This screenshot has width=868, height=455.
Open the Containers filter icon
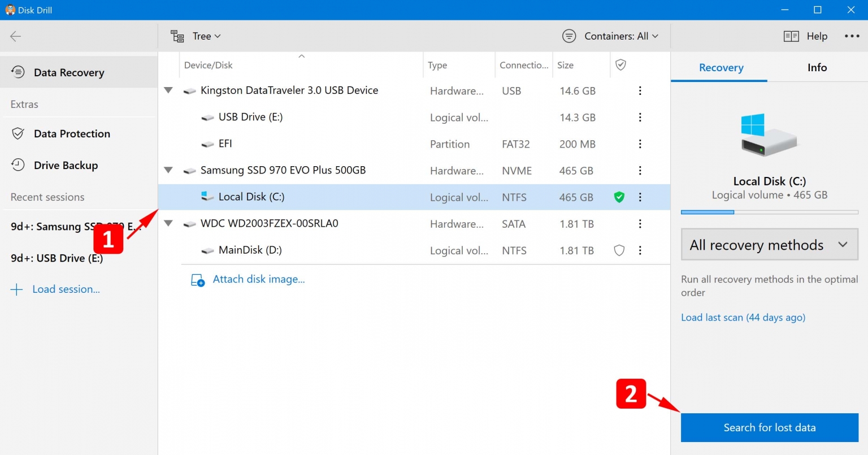point(569,36)
